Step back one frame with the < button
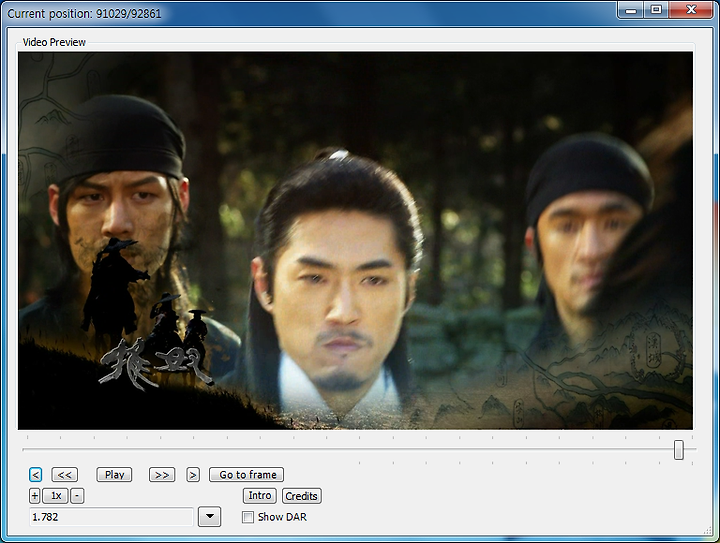This screenshot has width=720, height=543. pyautogui.click(x=35, y=475)
